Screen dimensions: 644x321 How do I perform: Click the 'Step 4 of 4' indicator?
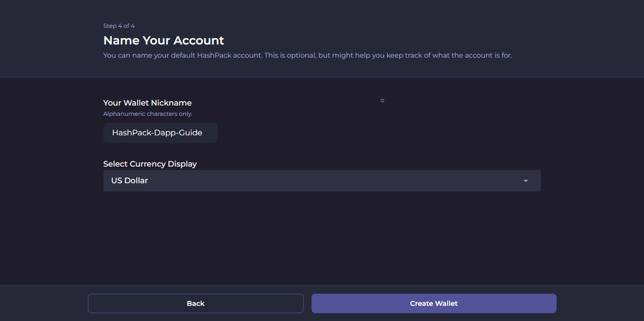[x=119, y=26]
